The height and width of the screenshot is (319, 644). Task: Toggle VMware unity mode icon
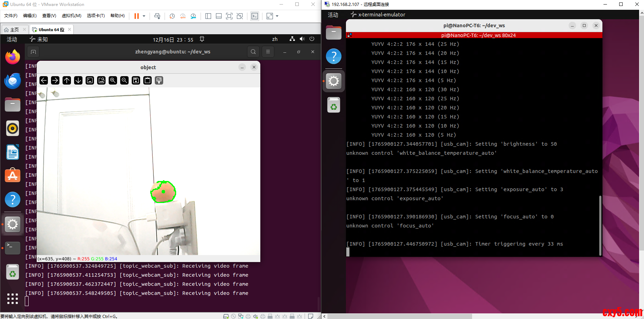240,16
